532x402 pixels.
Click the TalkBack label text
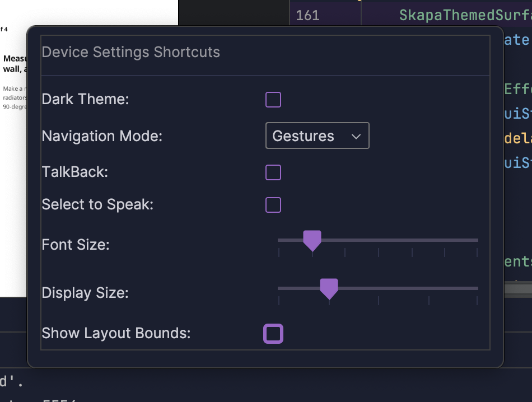click(x=75, y=172)
